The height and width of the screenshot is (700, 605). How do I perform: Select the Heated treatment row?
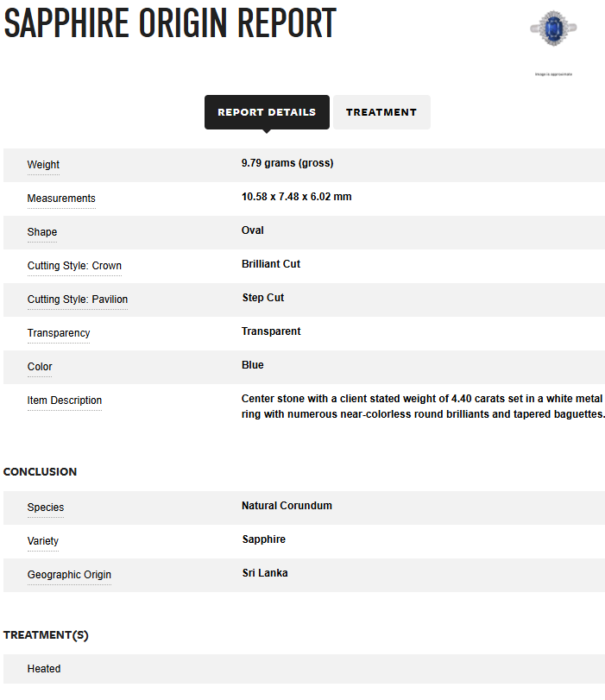(304, 669)
